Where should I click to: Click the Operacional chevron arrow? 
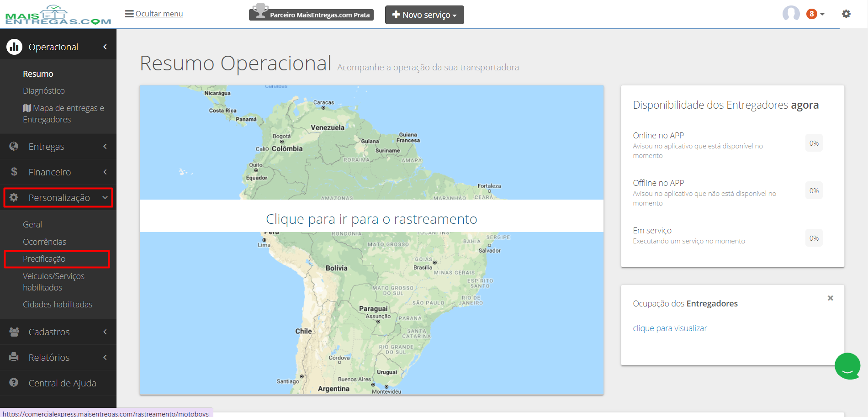point(105,47)
